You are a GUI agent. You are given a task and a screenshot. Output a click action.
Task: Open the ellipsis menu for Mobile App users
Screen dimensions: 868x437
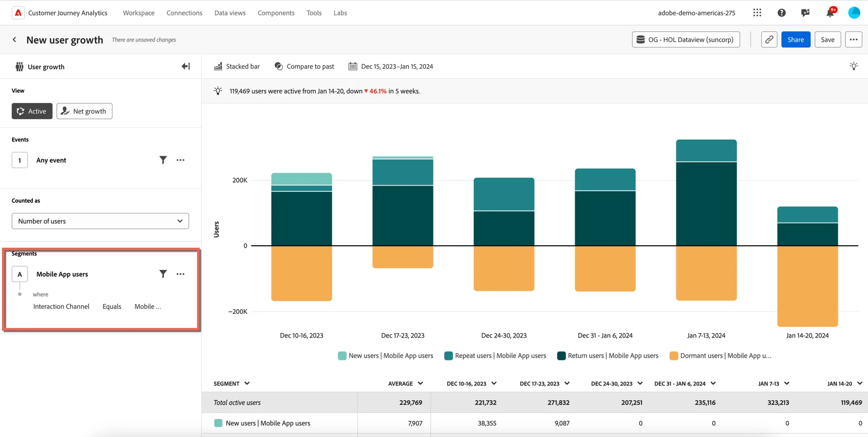pyautogui.click(x=180, y=274)
